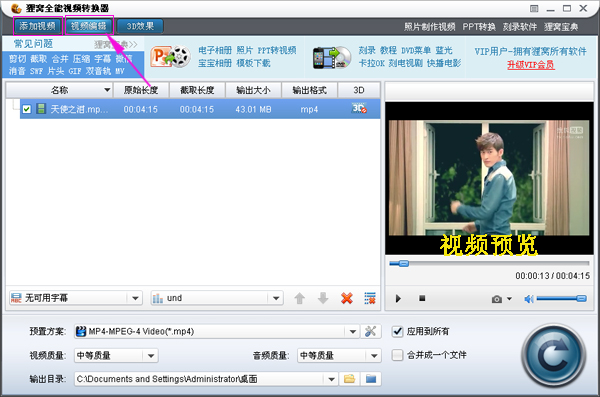Click the 常见问题 heading
The width and height of the screenshot is (600, 397).
[x=33, y=44]
